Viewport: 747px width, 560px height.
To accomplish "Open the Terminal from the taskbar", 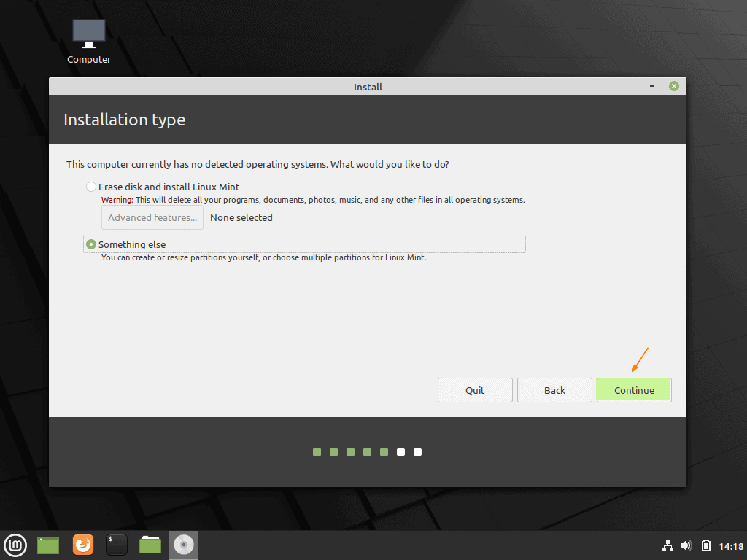I will [x=117, y=545].
